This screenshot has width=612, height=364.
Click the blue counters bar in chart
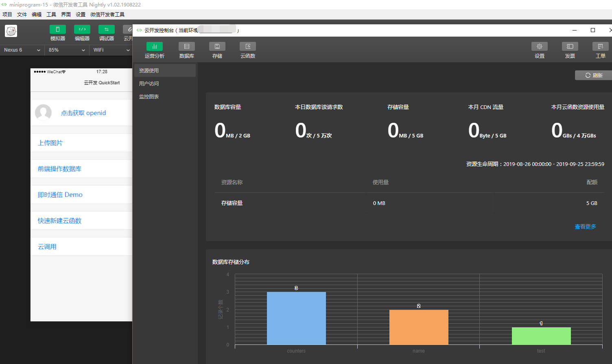[x=296, y=318]
